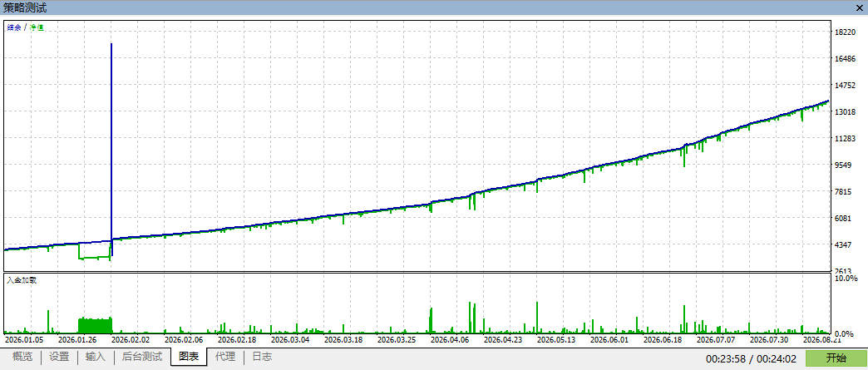Click the 2026.06.18 date label

point(662,340)
